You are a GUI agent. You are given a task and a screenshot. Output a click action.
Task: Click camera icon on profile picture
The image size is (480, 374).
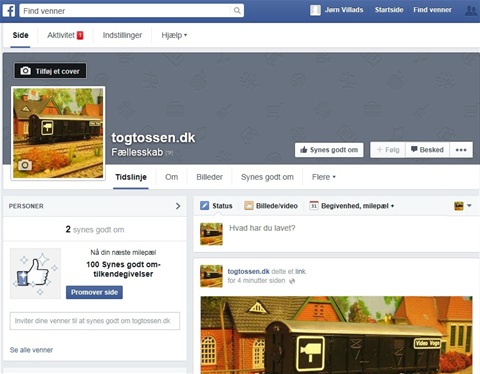(25, 165)
